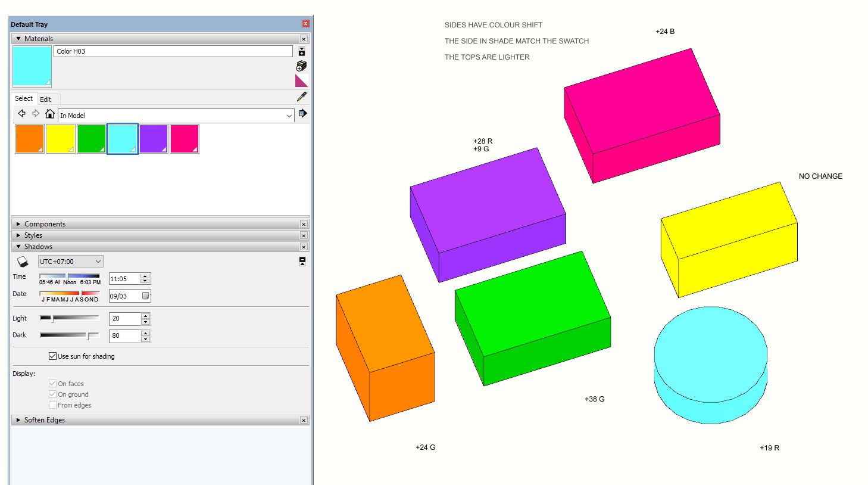Image resolution: width=868 pixels, height=485 pixels.
Task: Click the forward navigation arrow
Action: [x=35, y=113]
